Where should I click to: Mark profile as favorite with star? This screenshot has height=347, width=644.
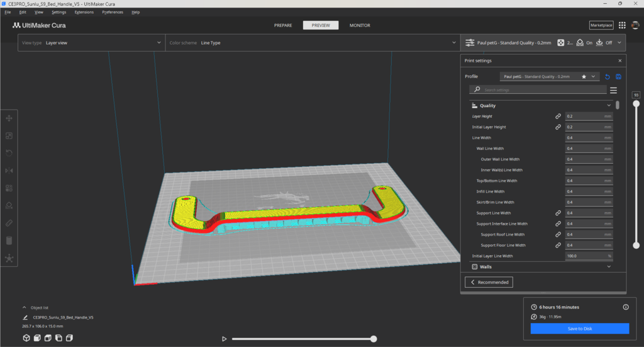click(584, 77)
